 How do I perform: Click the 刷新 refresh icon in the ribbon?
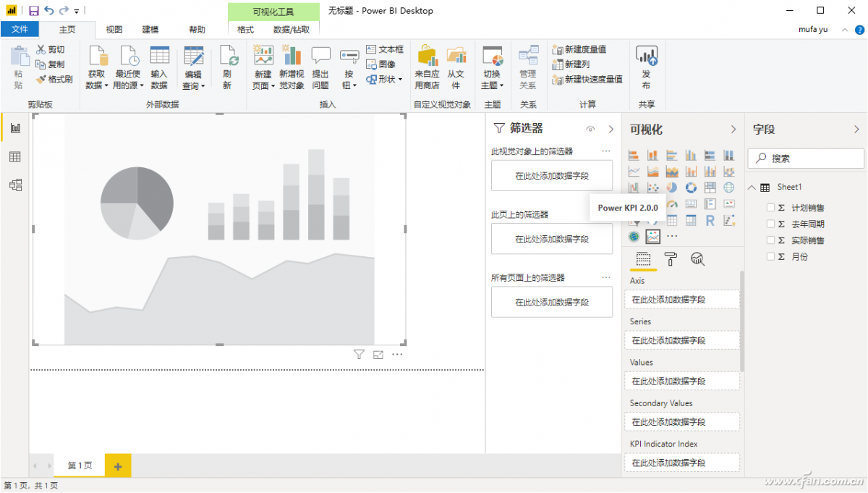[227, 68]
